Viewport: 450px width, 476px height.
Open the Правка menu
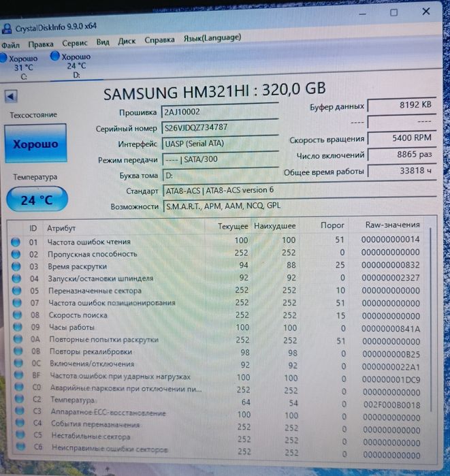point(41,44)
